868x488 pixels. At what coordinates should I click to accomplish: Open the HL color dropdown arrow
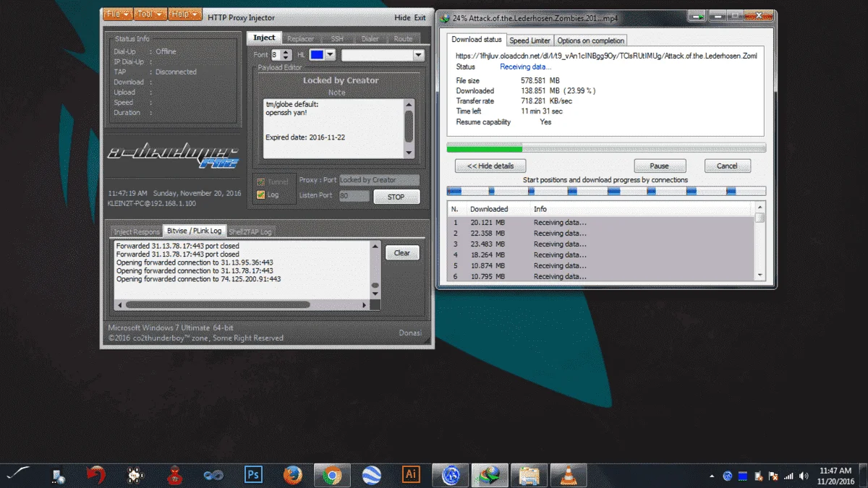pos(331,54)
